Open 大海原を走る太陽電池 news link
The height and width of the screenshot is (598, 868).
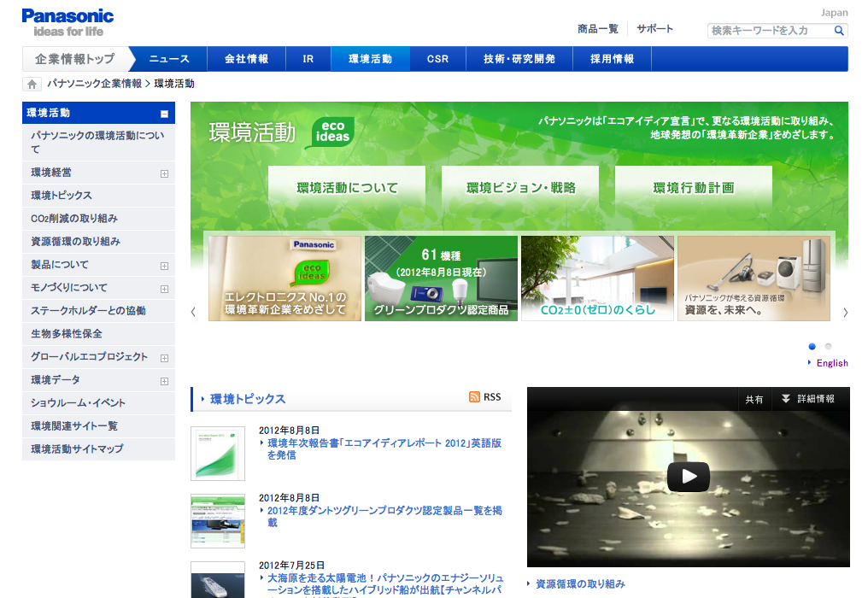click(384, 584)
